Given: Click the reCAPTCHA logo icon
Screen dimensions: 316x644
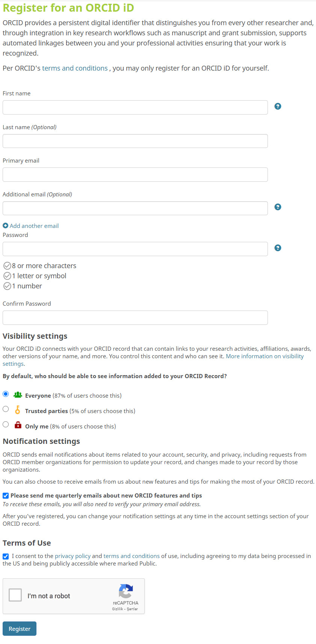Looking at the screenshot, I should pyautogui.click(x=125, y=591).
